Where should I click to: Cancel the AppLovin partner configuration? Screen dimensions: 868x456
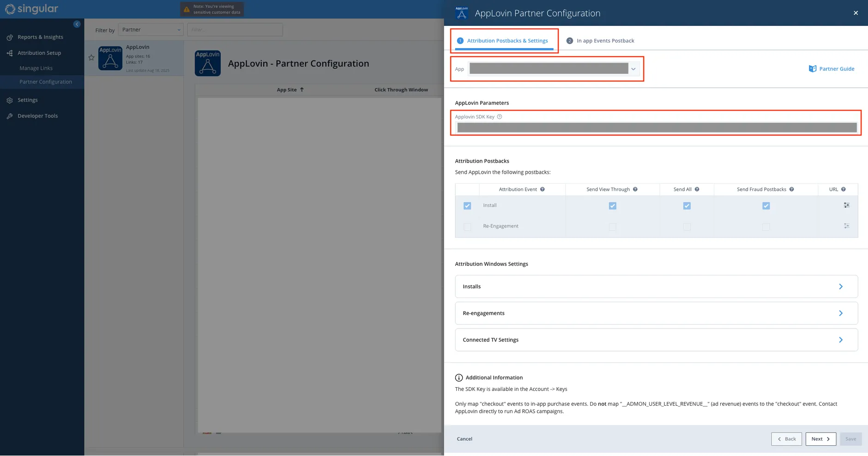point(464,439)
